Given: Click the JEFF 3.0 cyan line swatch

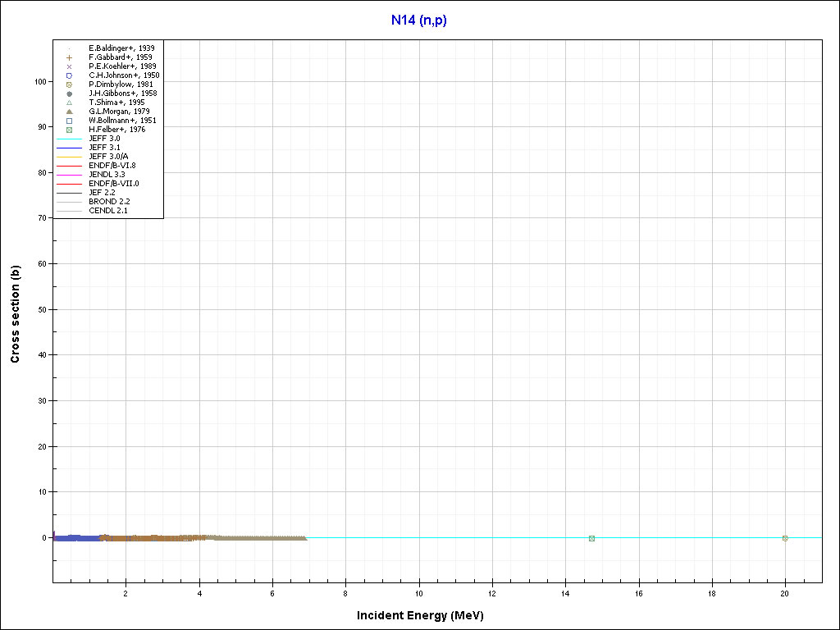Looking at the screenshot, I should [x=70, y=139].
